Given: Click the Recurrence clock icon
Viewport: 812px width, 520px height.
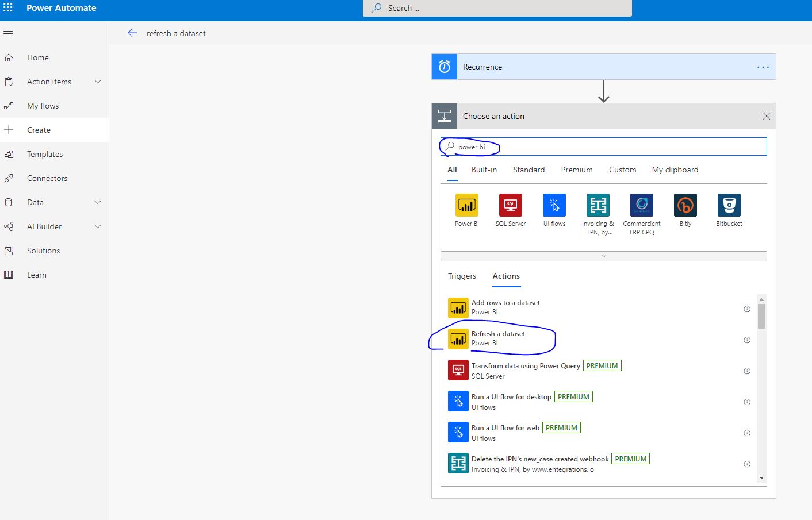Looking at the screenshot, I should tap(445, 67).
